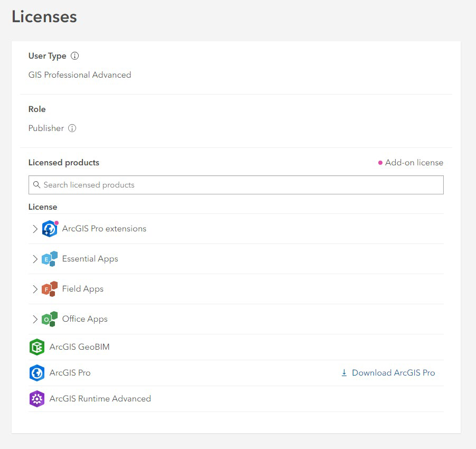Click the ArcGIS Runtime Advanced icon
476x449 pixels.
point(37,399)
